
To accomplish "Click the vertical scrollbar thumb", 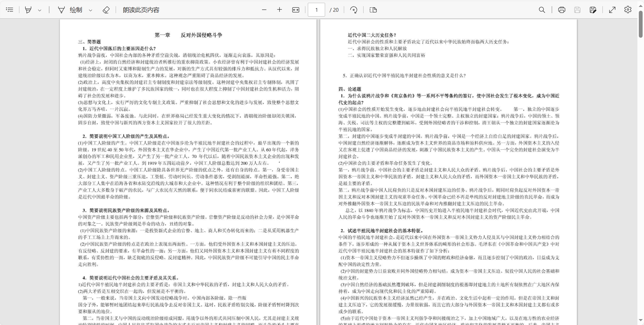I will point(641,24).
